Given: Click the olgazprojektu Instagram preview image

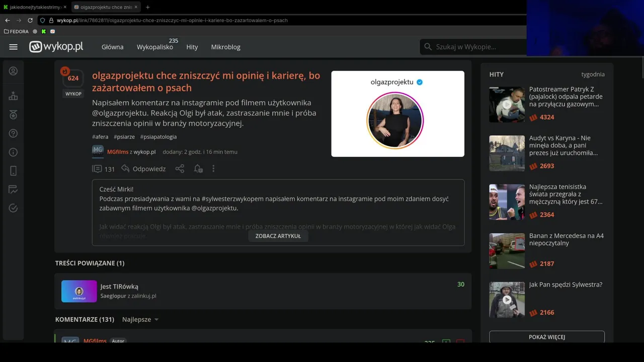Looking at the screenshot, I should pos(397,114).
